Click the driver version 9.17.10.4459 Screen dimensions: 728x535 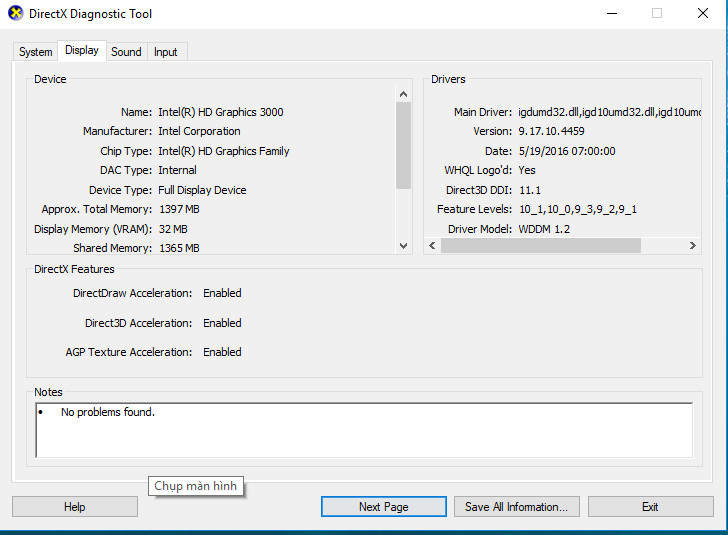(x=551, y=131)
